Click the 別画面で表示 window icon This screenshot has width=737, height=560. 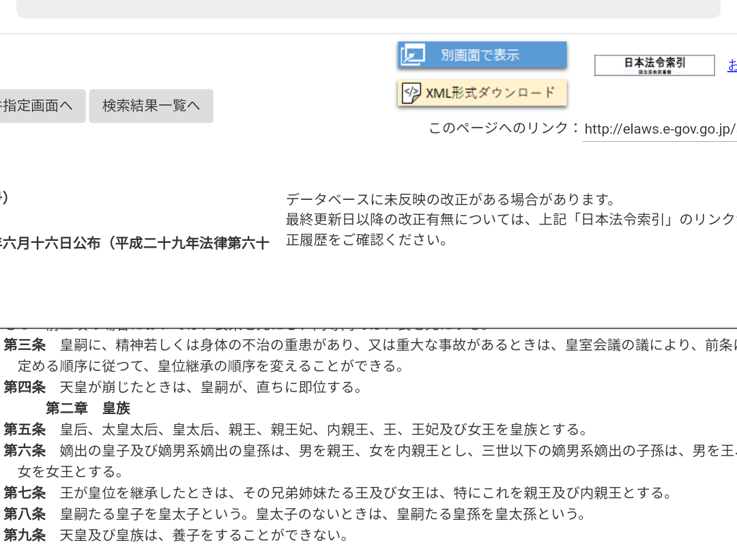(x=413, y=55)
